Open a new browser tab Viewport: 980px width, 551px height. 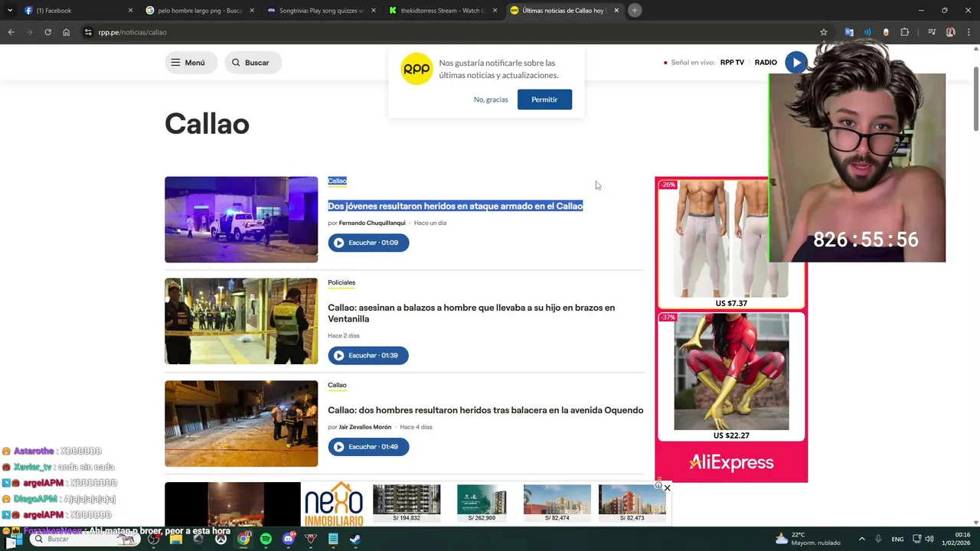pos(635,11)
